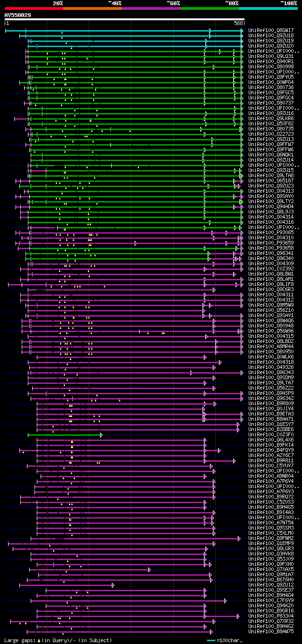Click the orange ~40% identity legend bar
Screen dimensions: 302x644
point(92,8)
